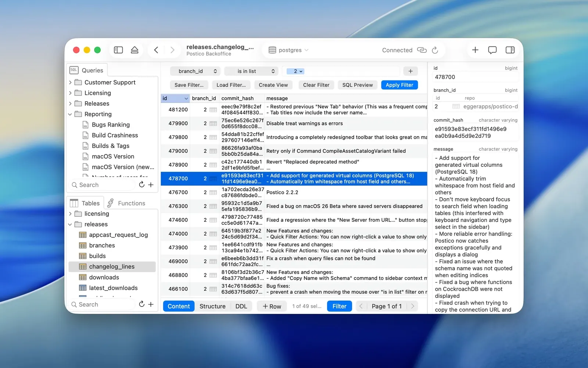588x368 pixels.
Task: Switch to the Tables tab
Action: 85,203
